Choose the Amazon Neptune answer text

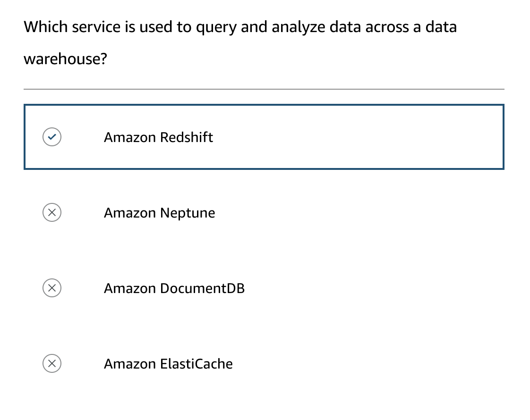coord(159,213)
